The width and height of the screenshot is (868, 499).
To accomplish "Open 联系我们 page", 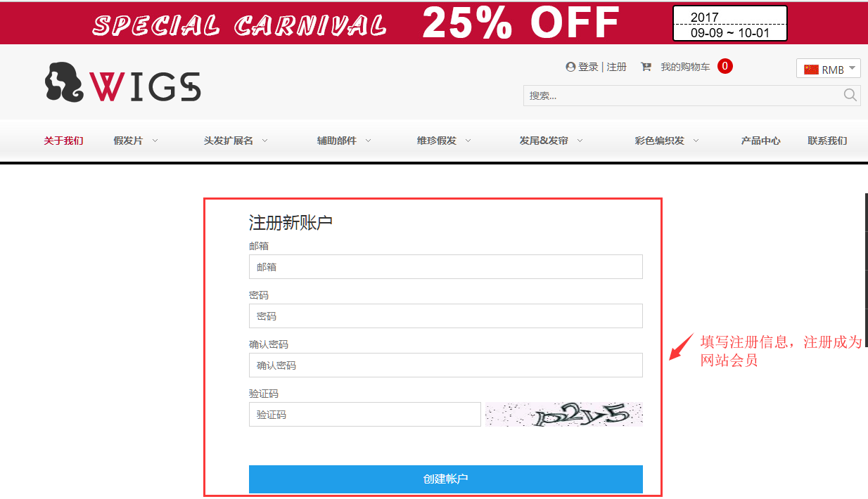I will pyautogui.click(x=827, y=141).
